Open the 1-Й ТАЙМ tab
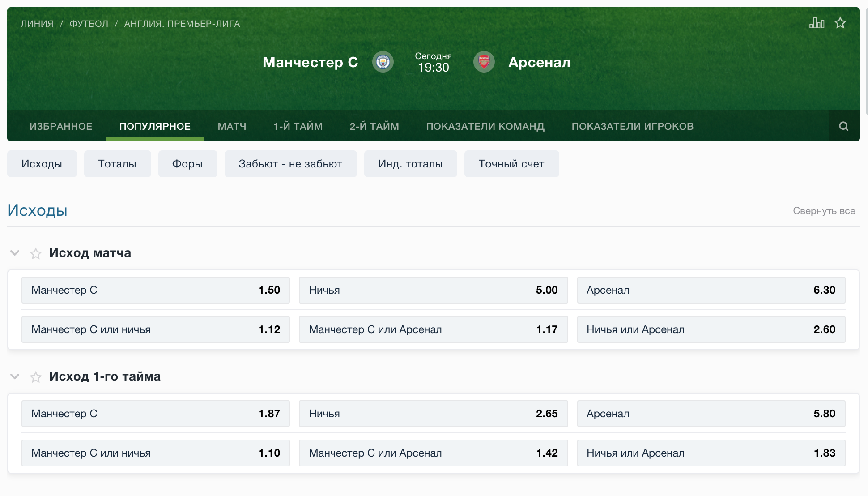This screenshot has width=868, height=496. [x=298, y=126]
